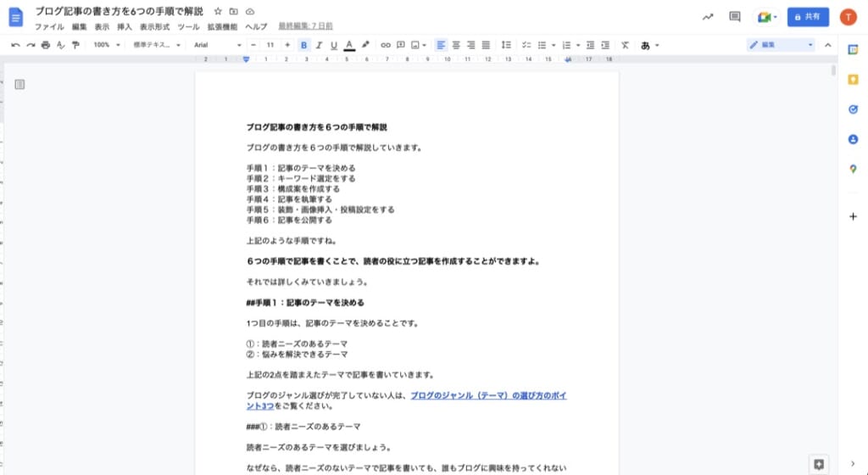Open the 拡張機能 menu
The height and width of the screenshot is (475, 868).
[222, 26]
